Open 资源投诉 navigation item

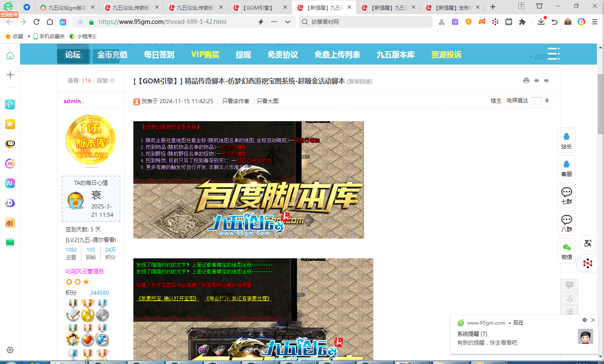coord(446,55)
